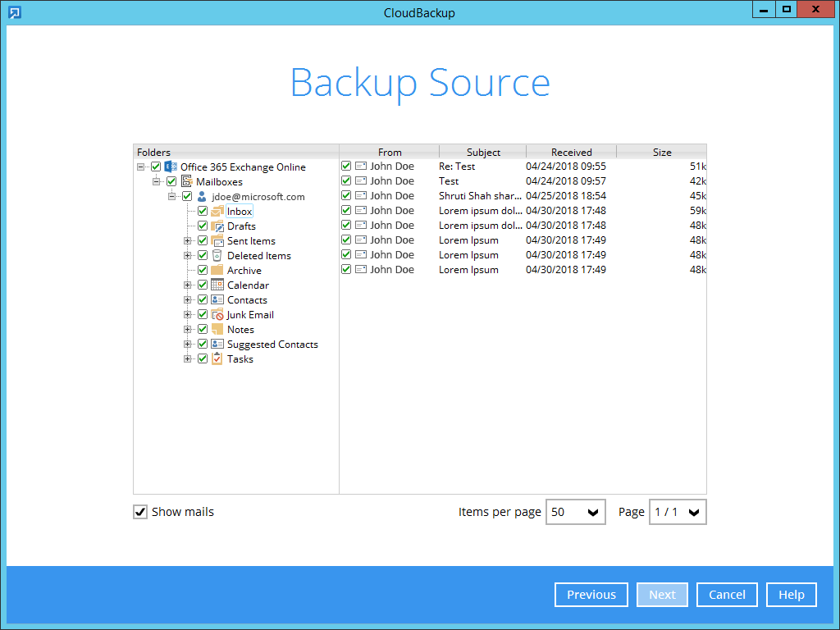
Task: Click the Deleted Items trash icon
Action: click(x=217, y=256)
